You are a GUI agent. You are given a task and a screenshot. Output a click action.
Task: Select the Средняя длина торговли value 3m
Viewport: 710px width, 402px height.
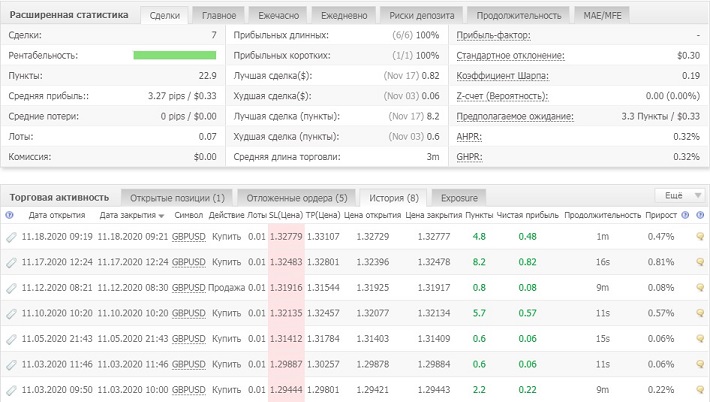[x=433, y=157]
